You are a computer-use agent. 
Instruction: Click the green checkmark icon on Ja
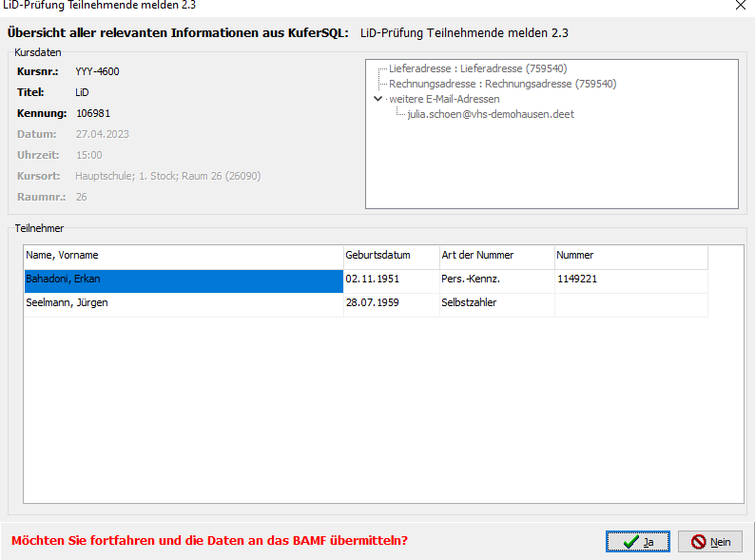630,542
